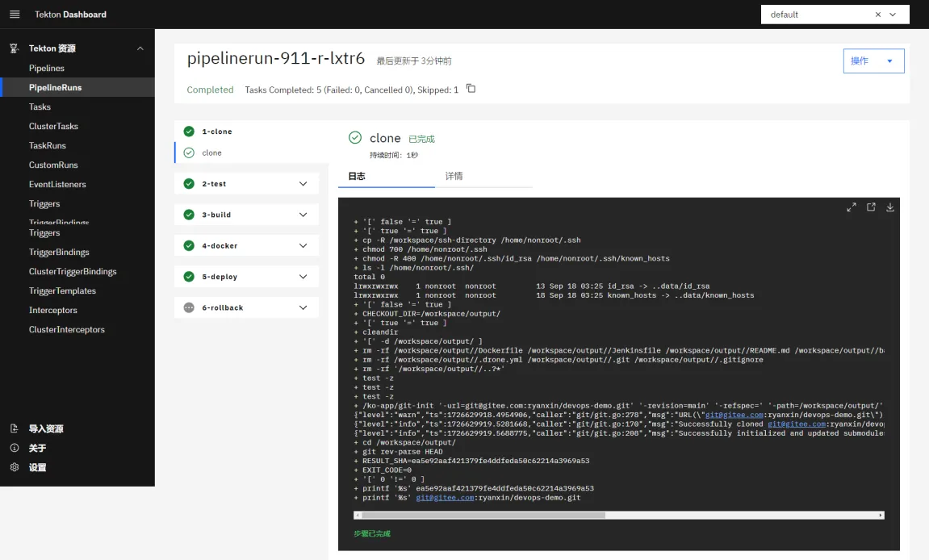Go to PipelineRuns in sidebar
This screenshot has width=929, height=560.
(x=77, y=87)
